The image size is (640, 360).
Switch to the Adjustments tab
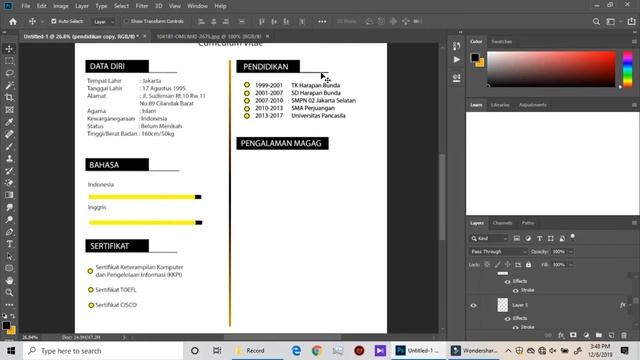click(532, 105)
